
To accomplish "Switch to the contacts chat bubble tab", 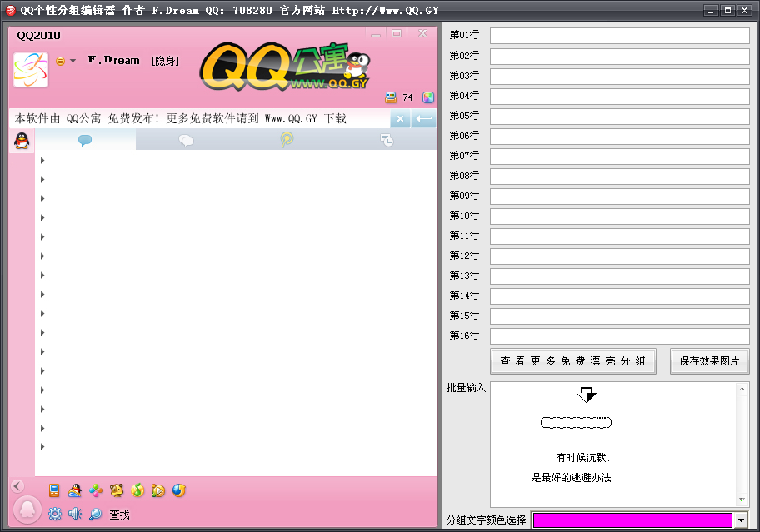I will click(85, 140).
